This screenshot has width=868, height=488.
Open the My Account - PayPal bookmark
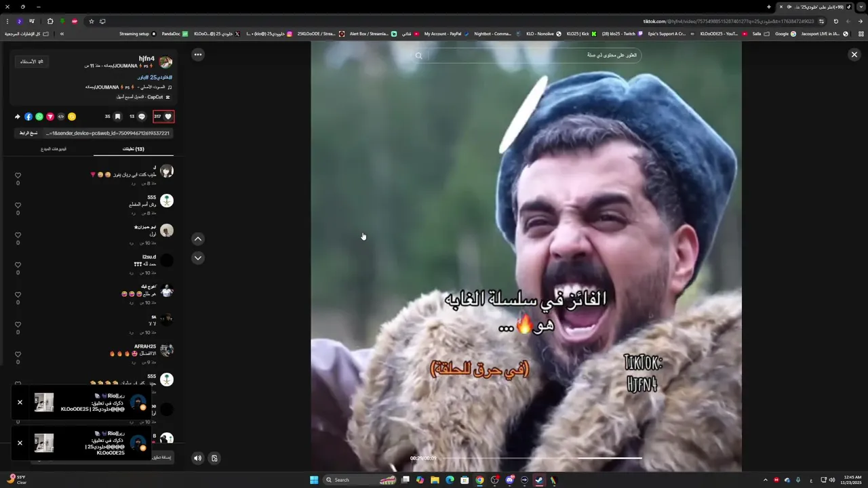446,33
